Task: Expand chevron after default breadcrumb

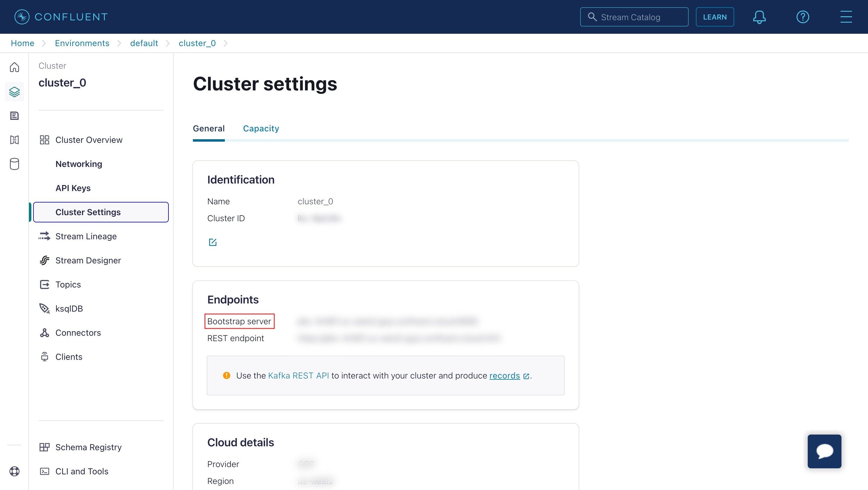Action: pyautogui.click(x=168, y=43)
